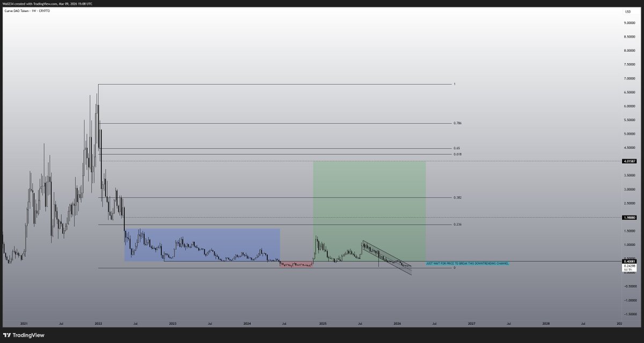
Task: Click 2025 on the time axis
Action: point(323,324)
